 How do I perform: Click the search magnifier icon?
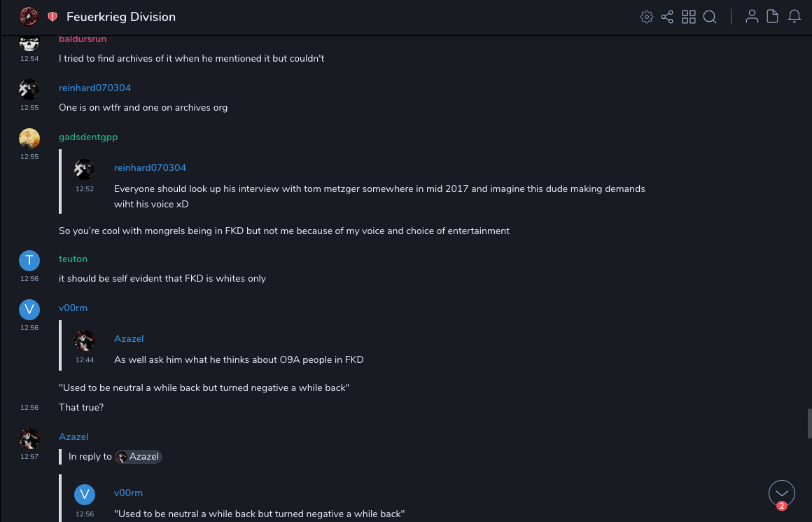click(710, 17)
